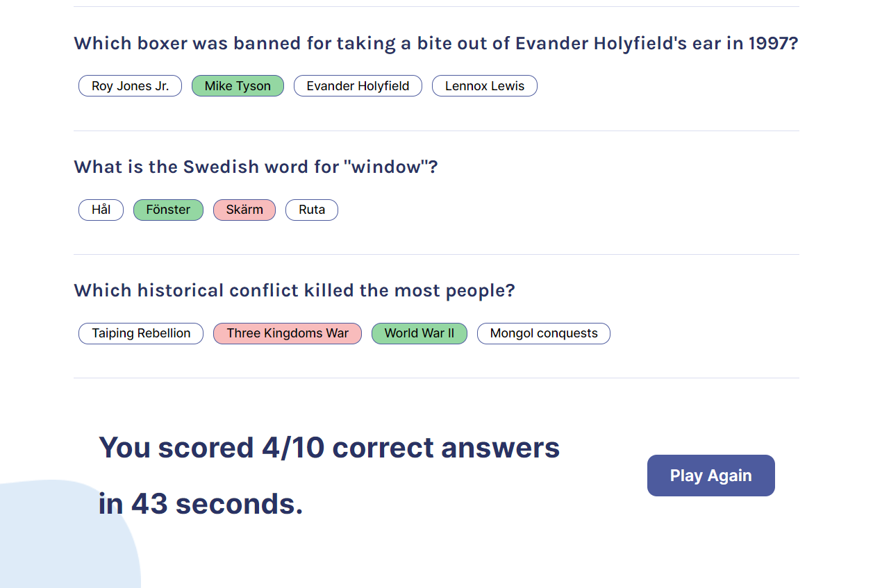873x588 pixels.
Task: Choose Hål as the Swedish word
Action: coord(101,210)
